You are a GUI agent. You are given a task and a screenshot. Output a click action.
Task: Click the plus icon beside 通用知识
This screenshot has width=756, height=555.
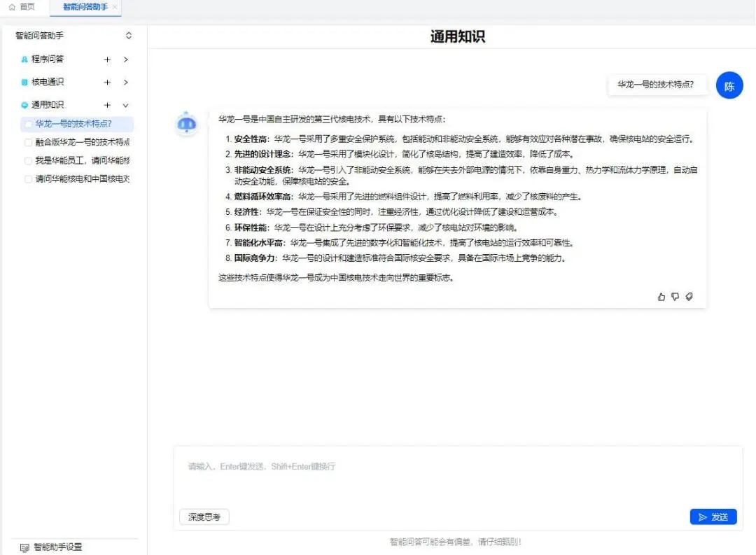(x=107, y=106)
